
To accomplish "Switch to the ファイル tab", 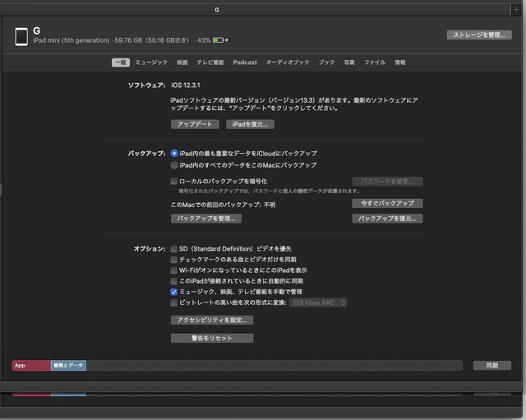I will [x=375, y=62].
